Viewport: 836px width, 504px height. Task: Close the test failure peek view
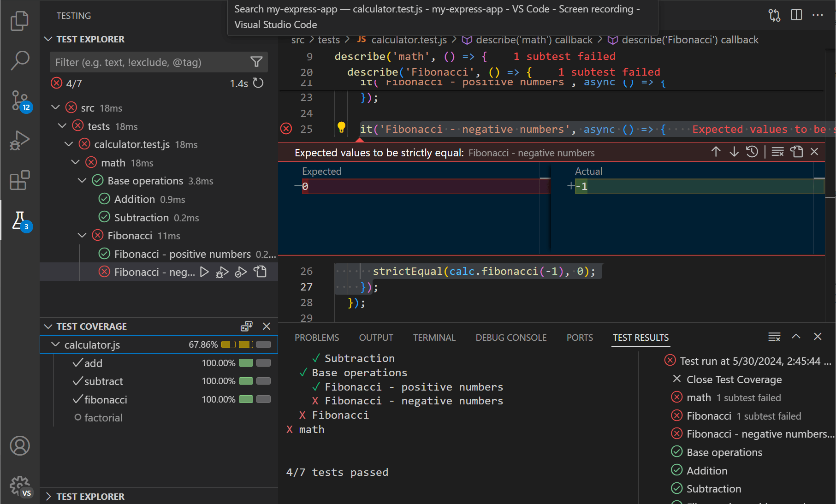tap(814, 152)
